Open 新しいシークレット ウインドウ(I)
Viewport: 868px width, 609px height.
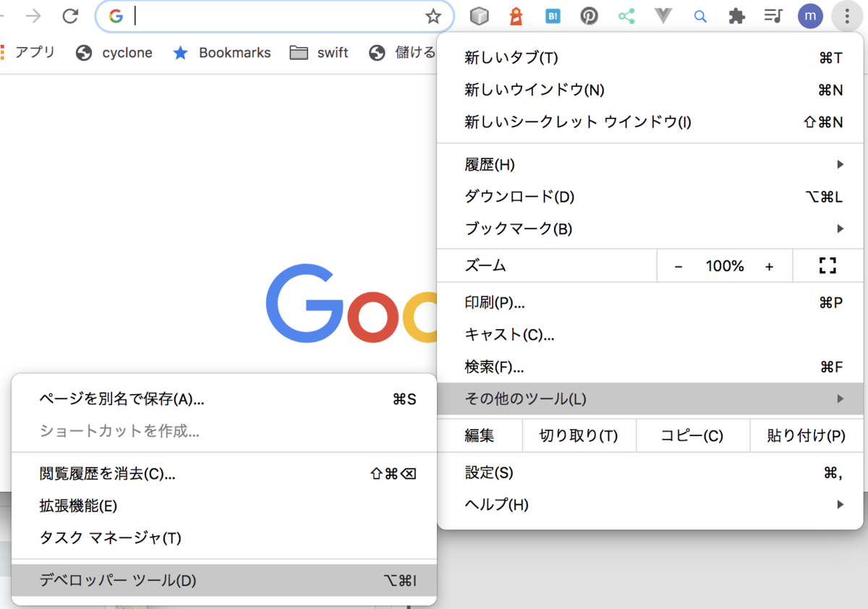coord(650,122)
